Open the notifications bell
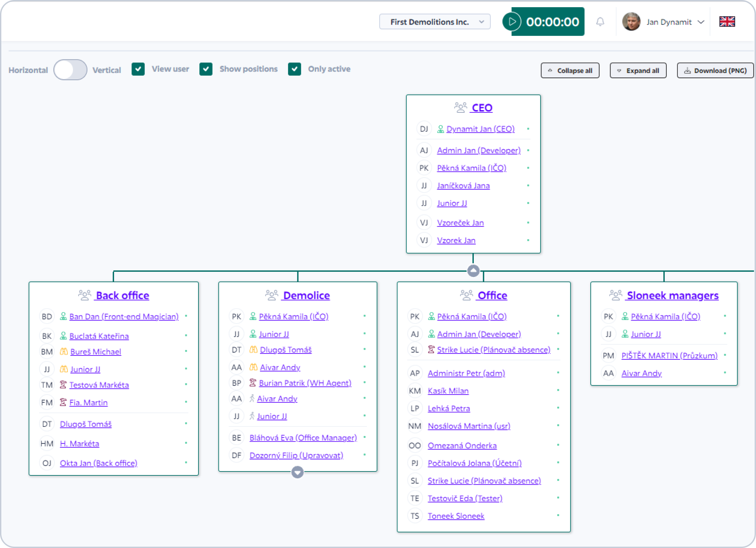756x548 pixels. [600, 22]
